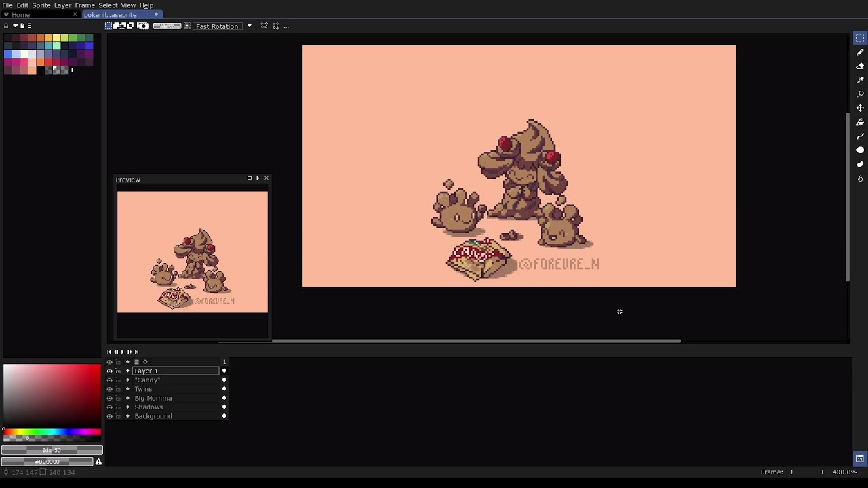Hide the Big Momma layer
This screenshot has height=488, width=868.
click(109, 398)
